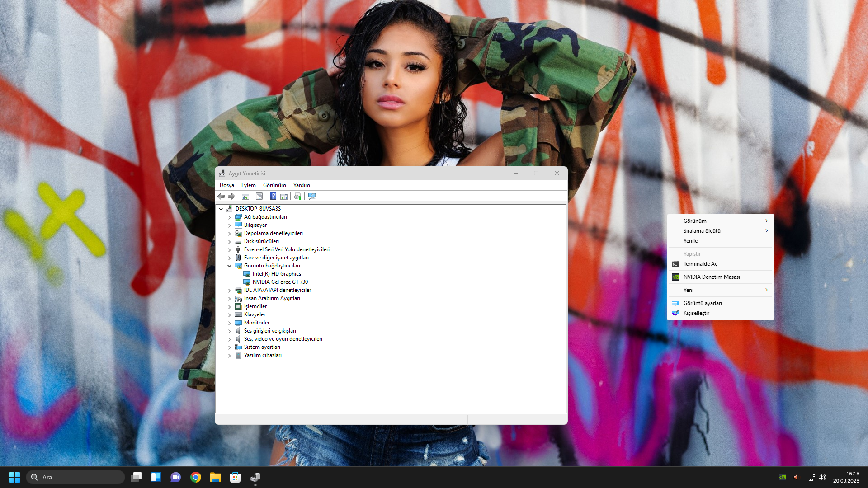This screenshot has height=488, width=868.
Task: Click Scan for hardware changes icon
Action: pos(312,196)
